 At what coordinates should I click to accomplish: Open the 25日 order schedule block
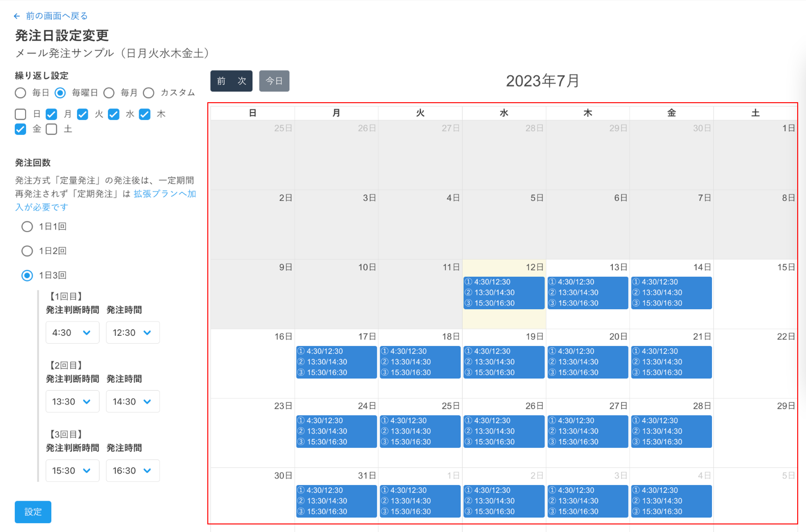tap(420, 431)
